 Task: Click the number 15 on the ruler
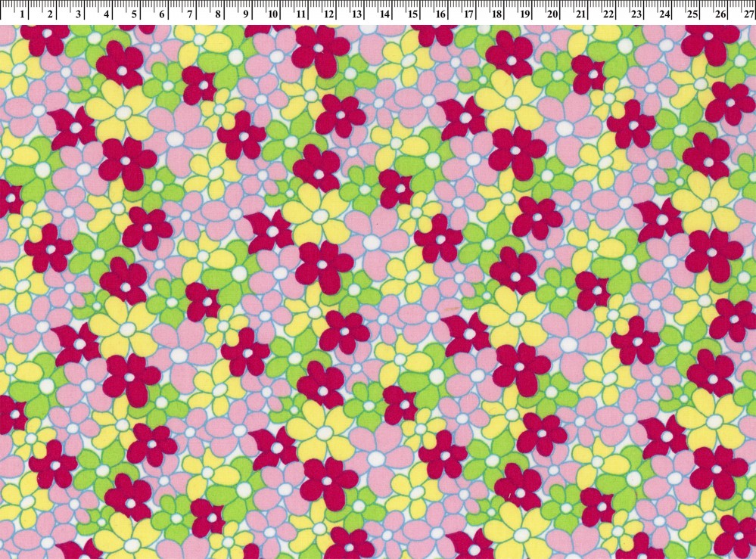(x=412, y=14)
